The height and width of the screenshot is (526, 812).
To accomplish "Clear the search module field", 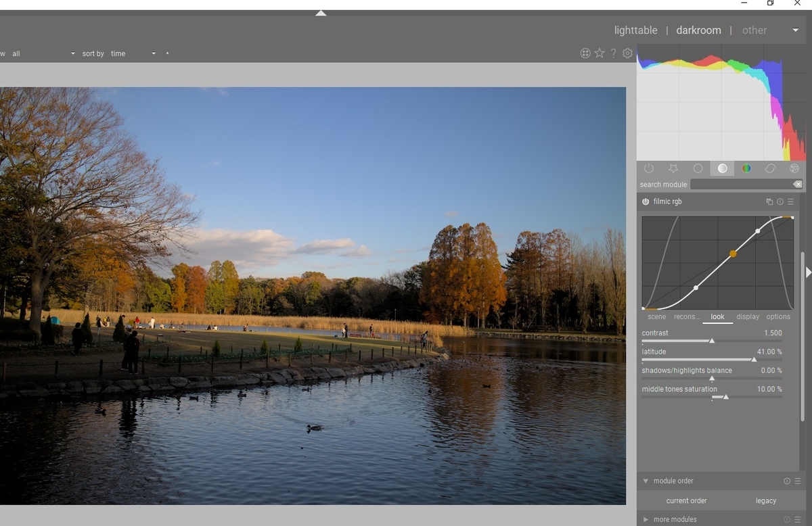I will coord(798,185).
